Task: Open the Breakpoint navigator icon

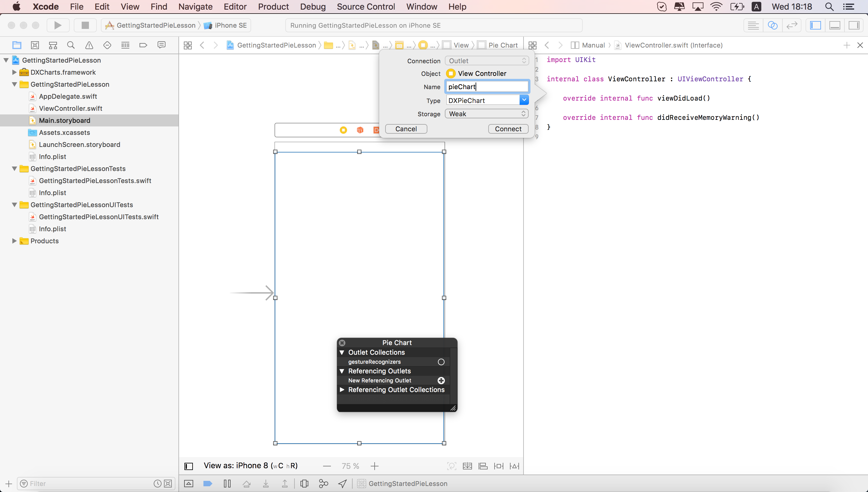Action: 143,45
